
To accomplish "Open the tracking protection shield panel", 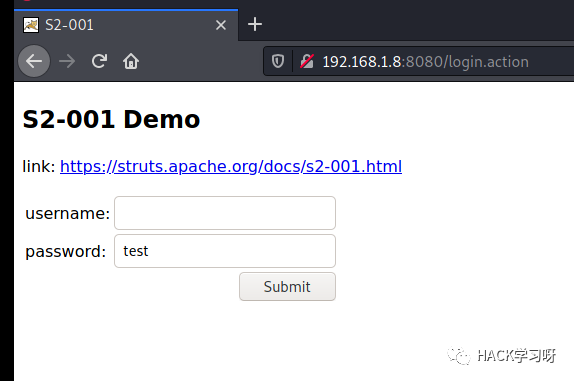I will [x=278, y=61].
